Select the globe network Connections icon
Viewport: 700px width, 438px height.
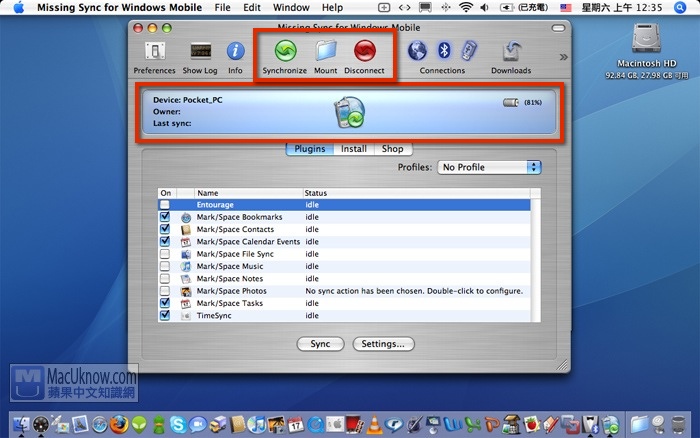[x=417, y=51]
